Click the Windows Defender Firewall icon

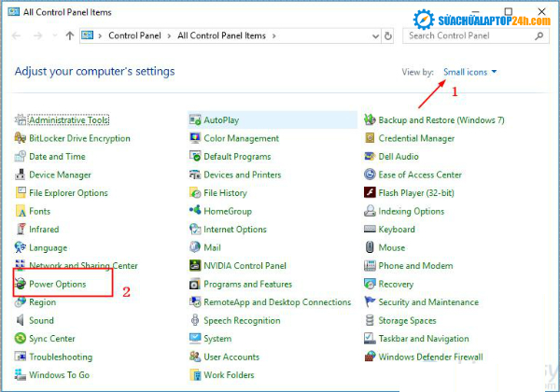pos(370,357)
